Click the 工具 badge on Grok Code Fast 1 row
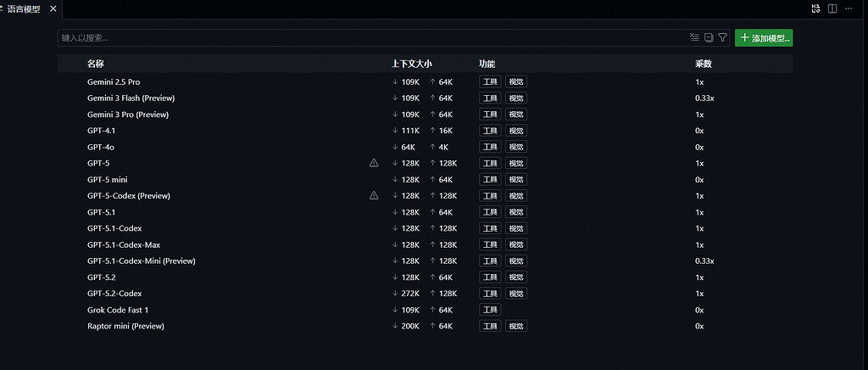868x370 pixels. (490, 310)
